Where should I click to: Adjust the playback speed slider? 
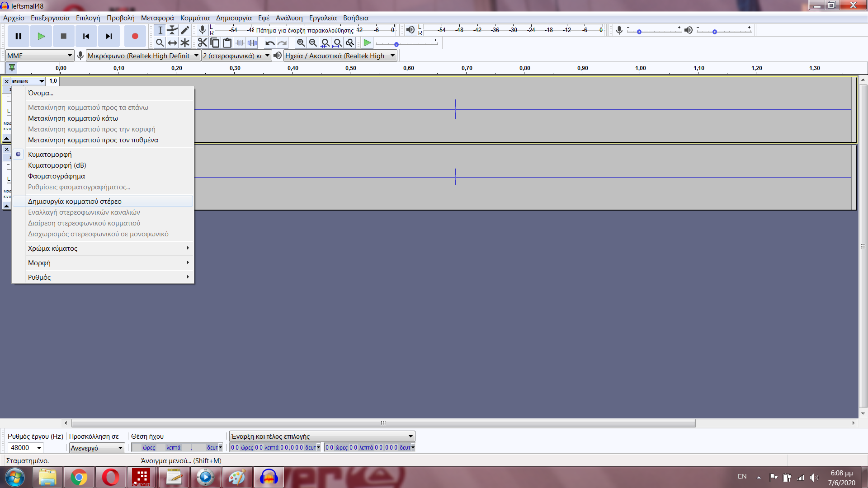coord(396,44)
